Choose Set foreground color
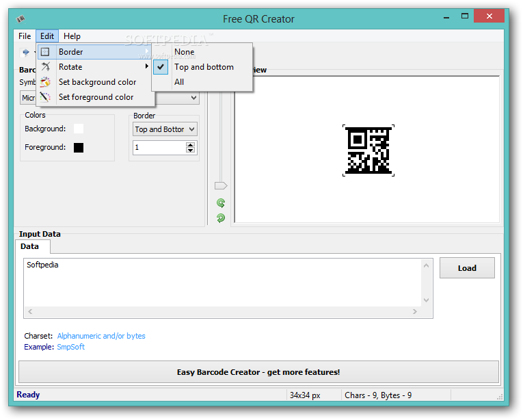 [x=95, y=97]
